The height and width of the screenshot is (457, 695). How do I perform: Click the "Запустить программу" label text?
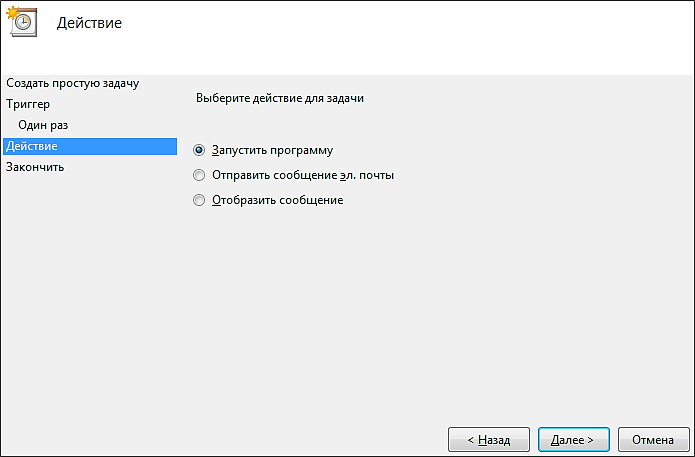272,150
